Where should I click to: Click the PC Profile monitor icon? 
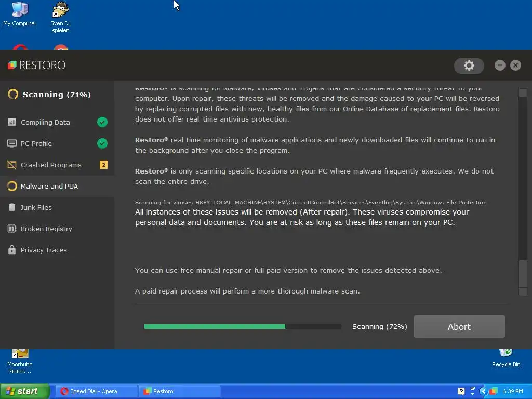[x=12, y=143]
